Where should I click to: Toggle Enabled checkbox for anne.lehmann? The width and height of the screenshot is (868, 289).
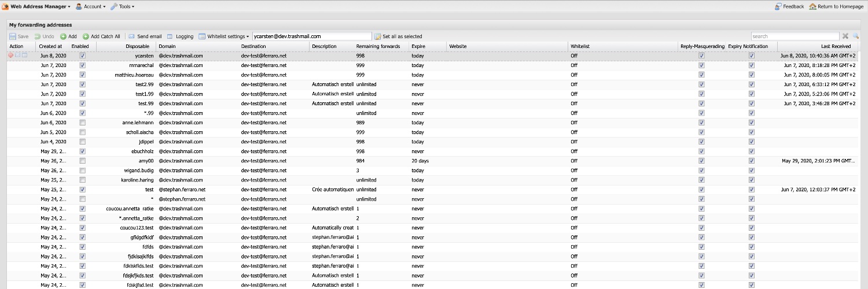(x=82, y=123)
